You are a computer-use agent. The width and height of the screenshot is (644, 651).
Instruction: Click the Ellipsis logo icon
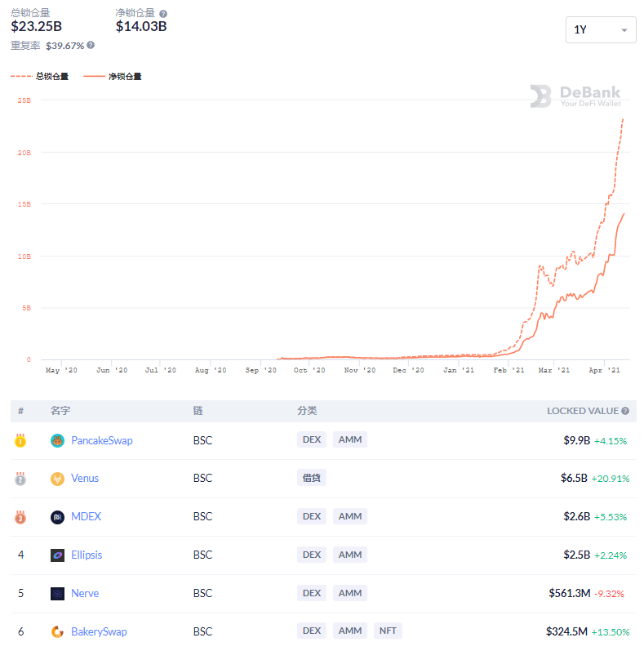coord(57,555)
